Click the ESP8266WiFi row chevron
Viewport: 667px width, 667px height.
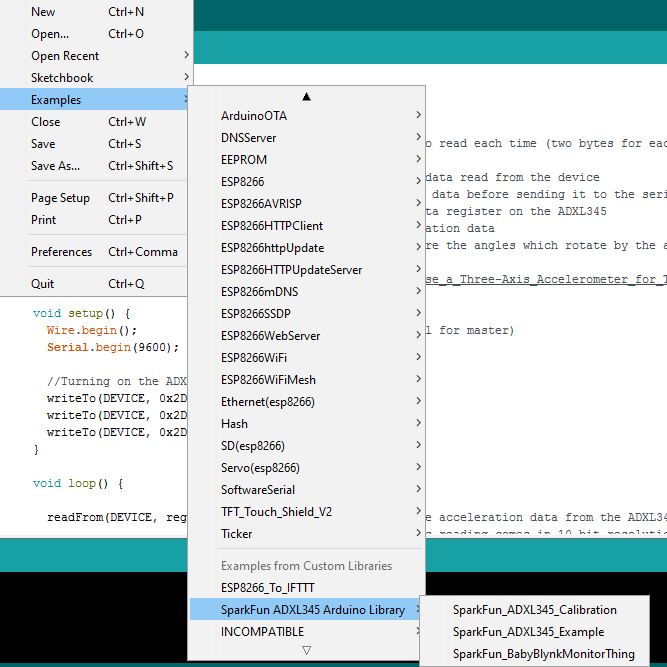tap(418, 357)
